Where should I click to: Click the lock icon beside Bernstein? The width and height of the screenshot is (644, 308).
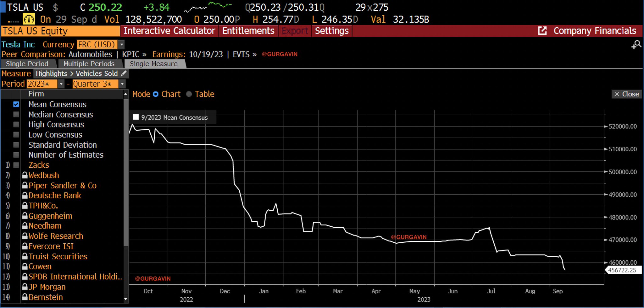(x=25, y=297)
